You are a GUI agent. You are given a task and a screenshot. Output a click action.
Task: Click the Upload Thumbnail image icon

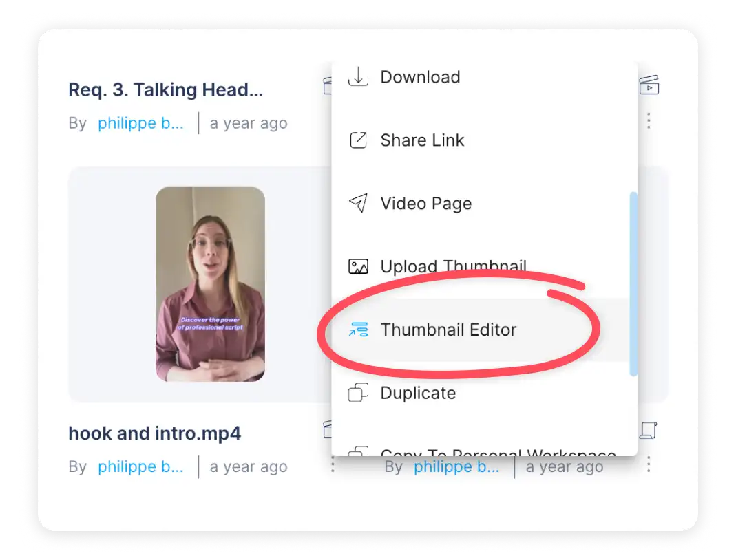point(358,266)
